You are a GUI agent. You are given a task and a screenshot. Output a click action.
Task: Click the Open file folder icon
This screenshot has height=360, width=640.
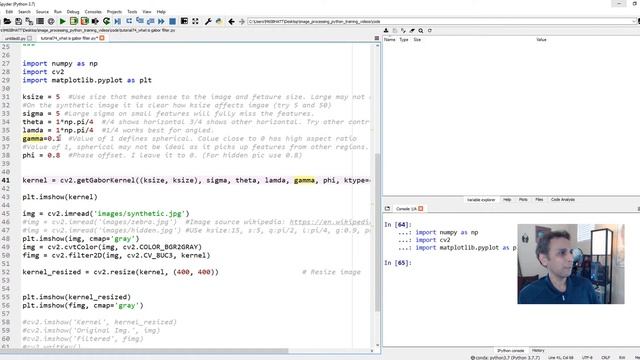point(7,21)
